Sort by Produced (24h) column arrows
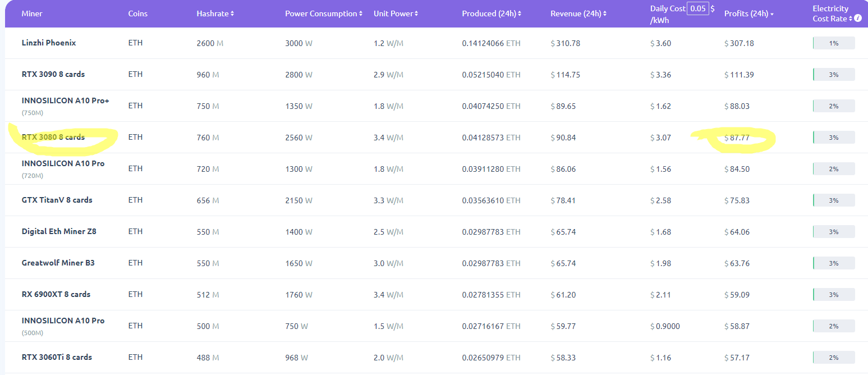Image resolution: width=868 pixels, height=375 pixels. coord(520,13)
